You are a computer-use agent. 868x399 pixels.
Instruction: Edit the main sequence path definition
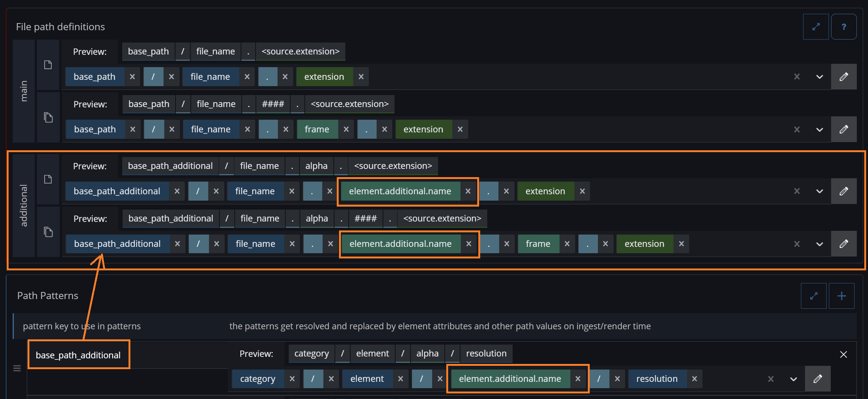tap(844, 129)
